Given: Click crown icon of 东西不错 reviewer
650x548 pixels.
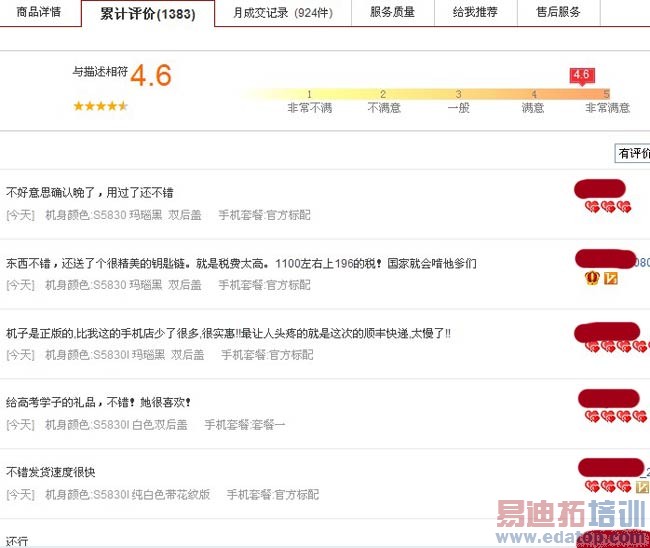Looking at the screenshot, I should click(592, 278).
